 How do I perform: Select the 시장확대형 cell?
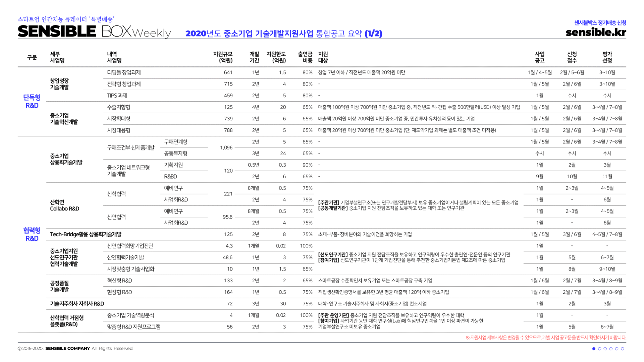pos(119,119)
